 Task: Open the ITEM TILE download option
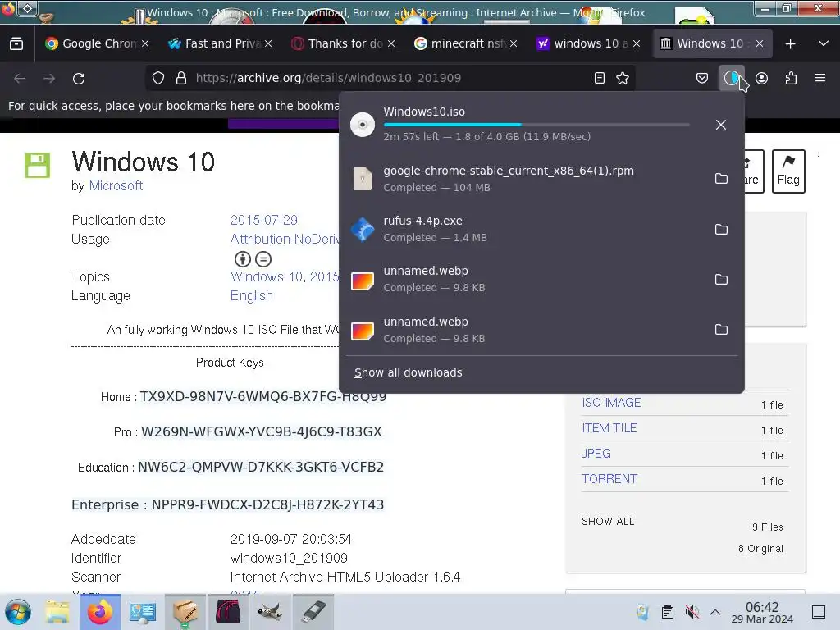[609, 428]
